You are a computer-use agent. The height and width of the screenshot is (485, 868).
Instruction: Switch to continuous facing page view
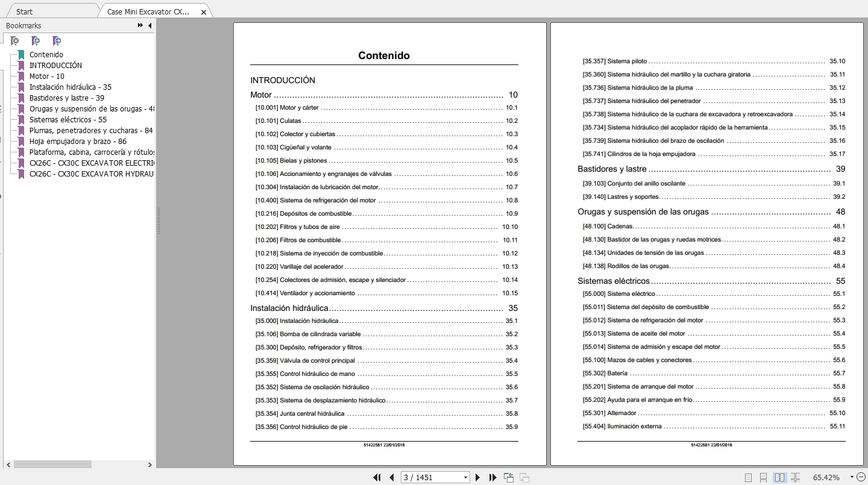click(795, 477)
